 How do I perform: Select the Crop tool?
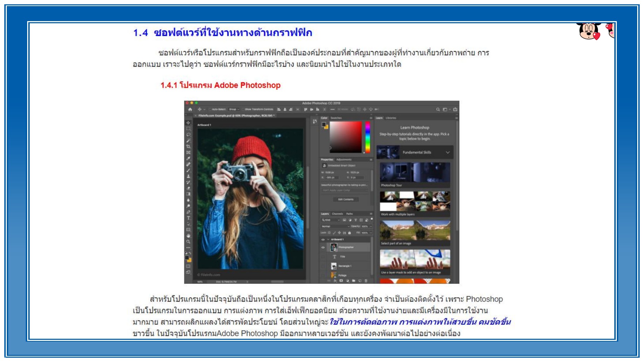[x=188, y=147]
